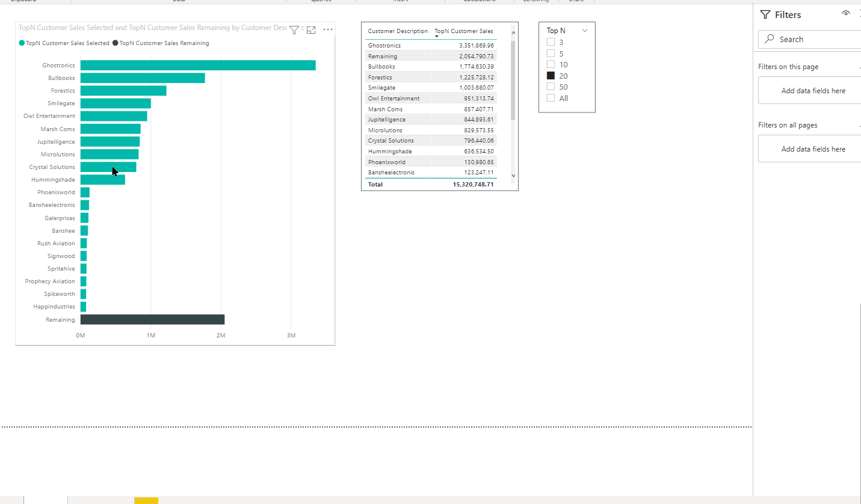Click the Filters on all pages heading
861x504 pixels.
tap(788, 125)
